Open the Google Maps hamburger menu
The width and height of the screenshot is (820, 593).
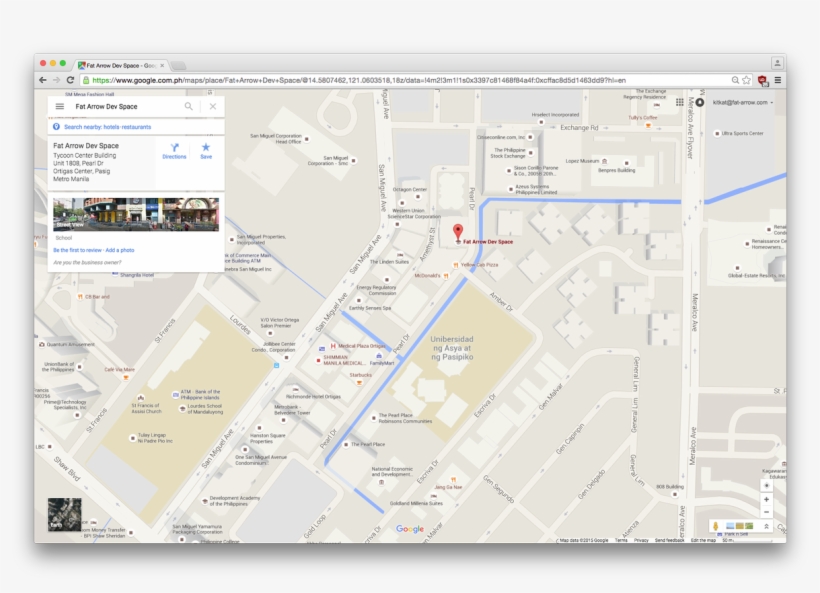[60, 106]
